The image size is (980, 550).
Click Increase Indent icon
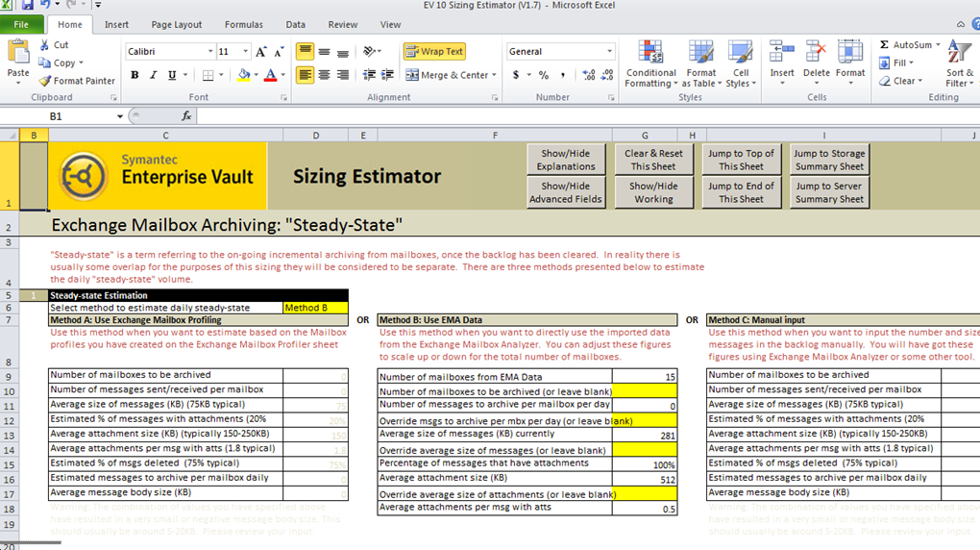[387, 75]
